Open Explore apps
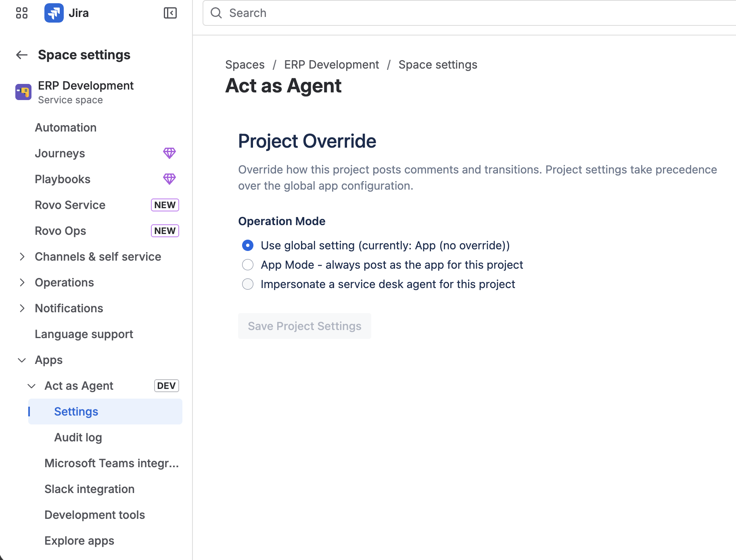This screenshot has height=560, width=736. [79, 541]
